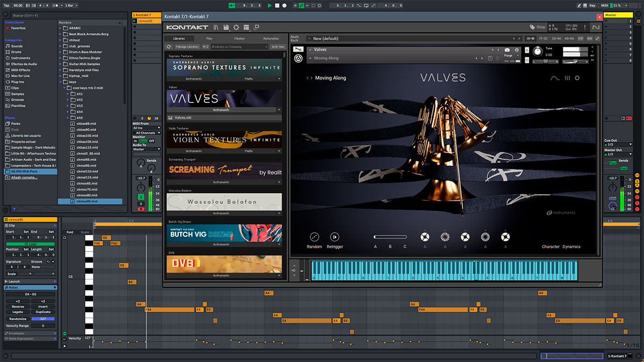Collapse the keys folder
The width and height of the screenshot is (644, 362).
click(61, 82)
